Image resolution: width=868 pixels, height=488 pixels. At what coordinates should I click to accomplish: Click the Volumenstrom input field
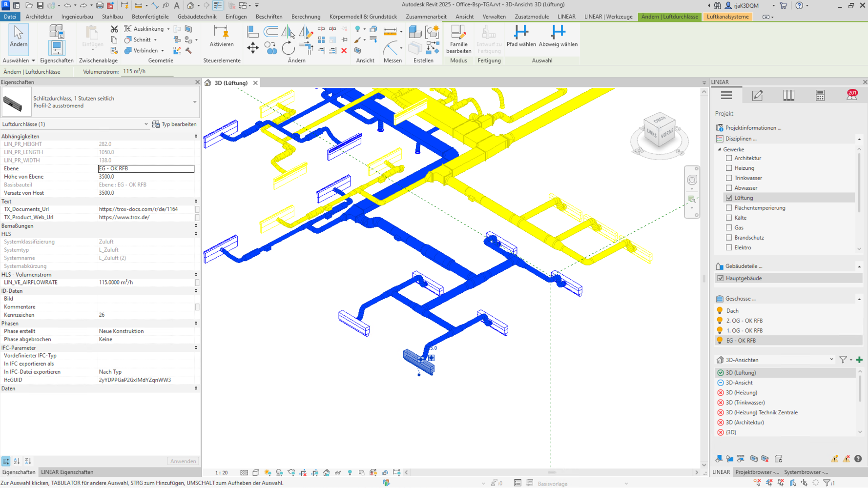[x=146, y=71]
